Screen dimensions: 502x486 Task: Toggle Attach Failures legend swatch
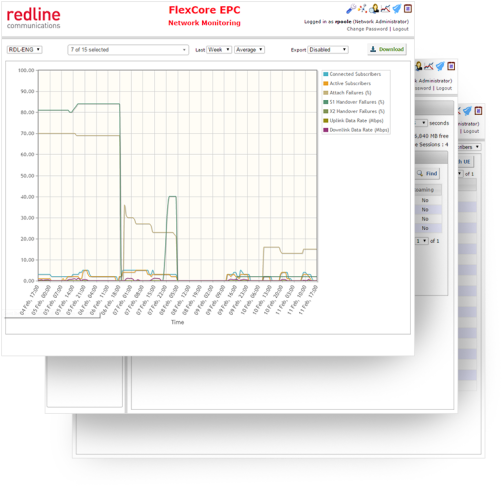[326, 93]
